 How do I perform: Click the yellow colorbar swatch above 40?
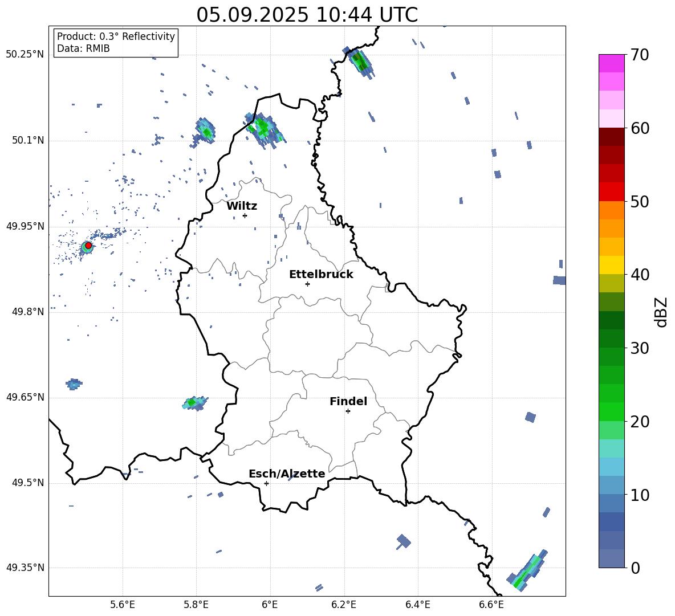[x=612, y=265]
